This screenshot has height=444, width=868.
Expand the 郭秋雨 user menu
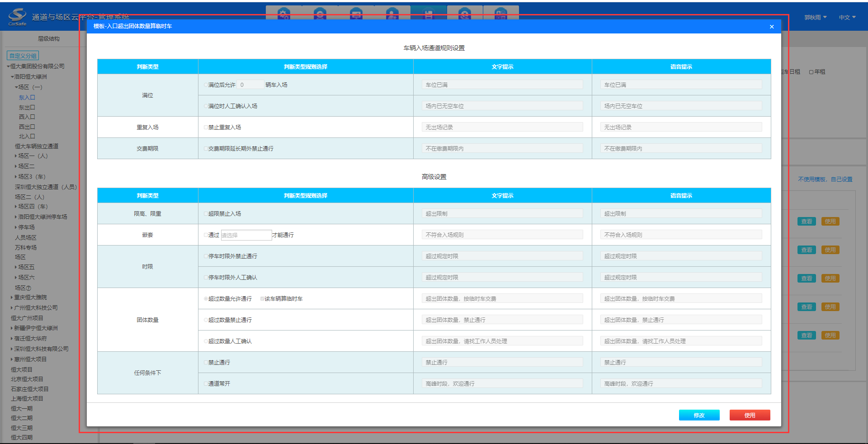(x=815, y=18)
